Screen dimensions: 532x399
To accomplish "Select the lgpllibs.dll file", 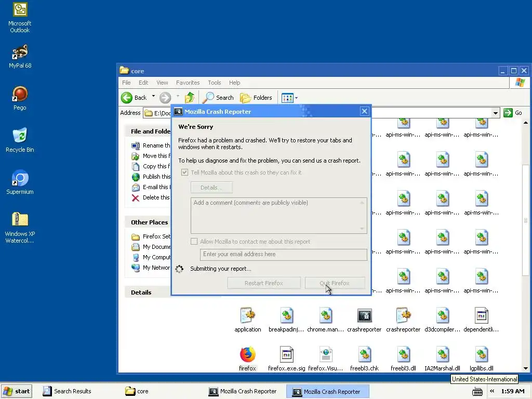I will pos(481,359).
